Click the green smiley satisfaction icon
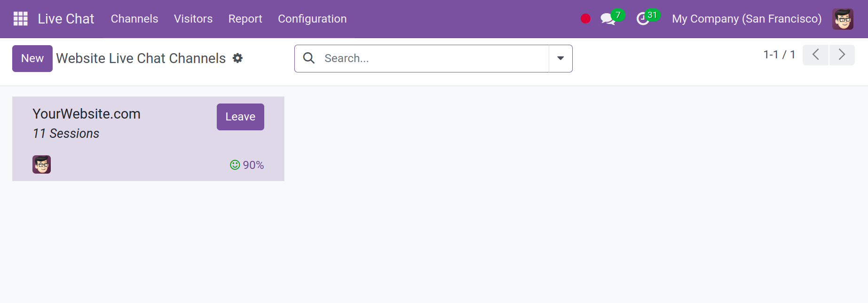This screenshot has width=868, height=303. pyautogui.click(x=235, y=165)
